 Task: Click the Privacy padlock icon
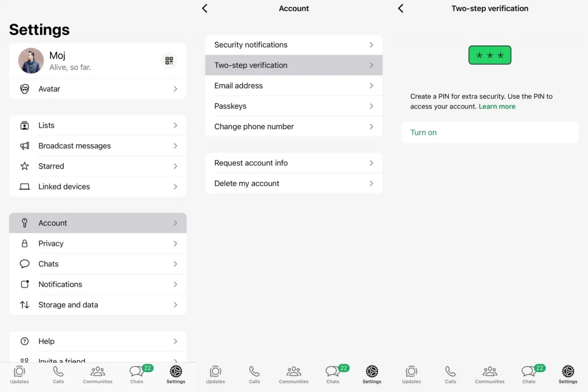25,243
